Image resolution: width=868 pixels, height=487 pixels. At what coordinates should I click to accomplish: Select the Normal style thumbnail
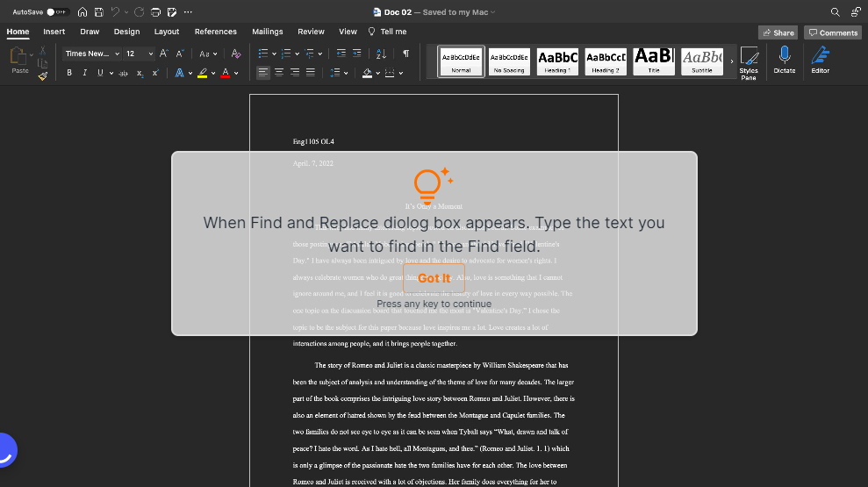[461, 61]
